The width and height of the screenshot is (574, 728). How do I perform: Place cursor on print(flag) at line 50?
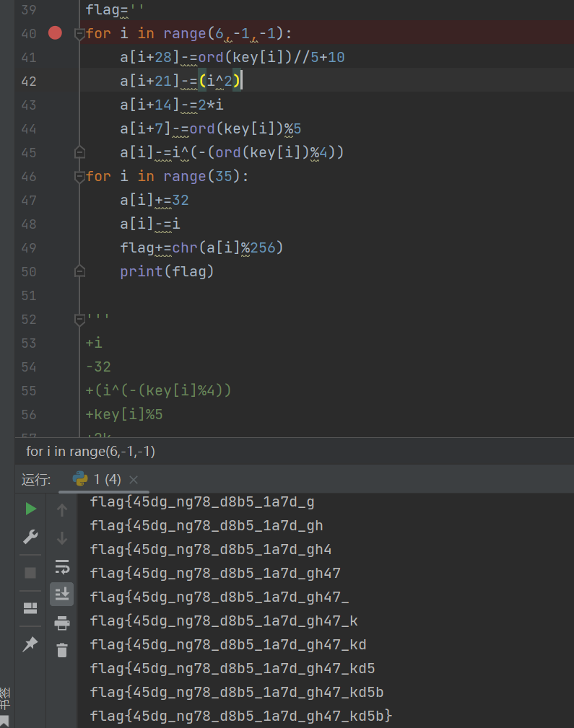(x=168, y=271)
